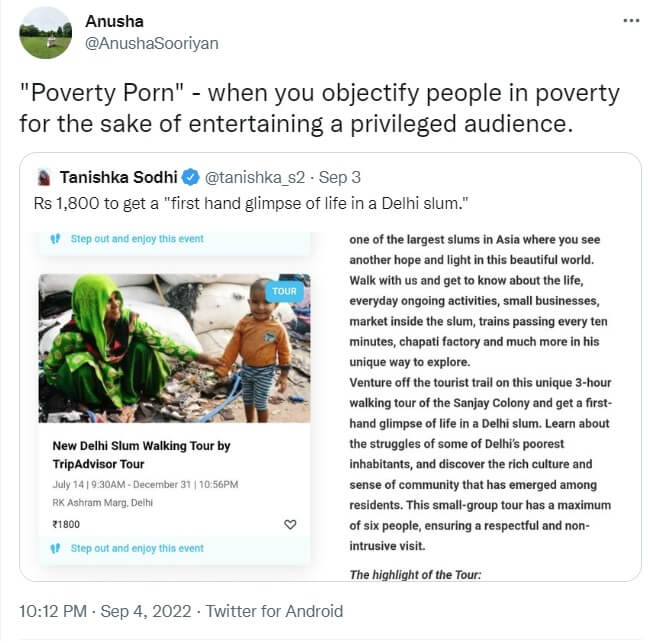
Task: Click the New Delhi Slum Walking Tour title
Action: click(140, 455)
